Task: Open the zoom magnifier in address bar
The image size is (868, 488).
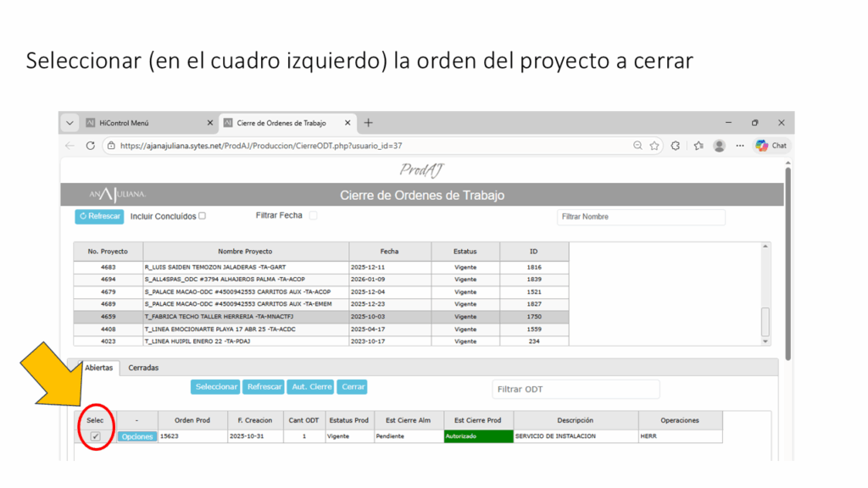Action: (x=637, y=146)
